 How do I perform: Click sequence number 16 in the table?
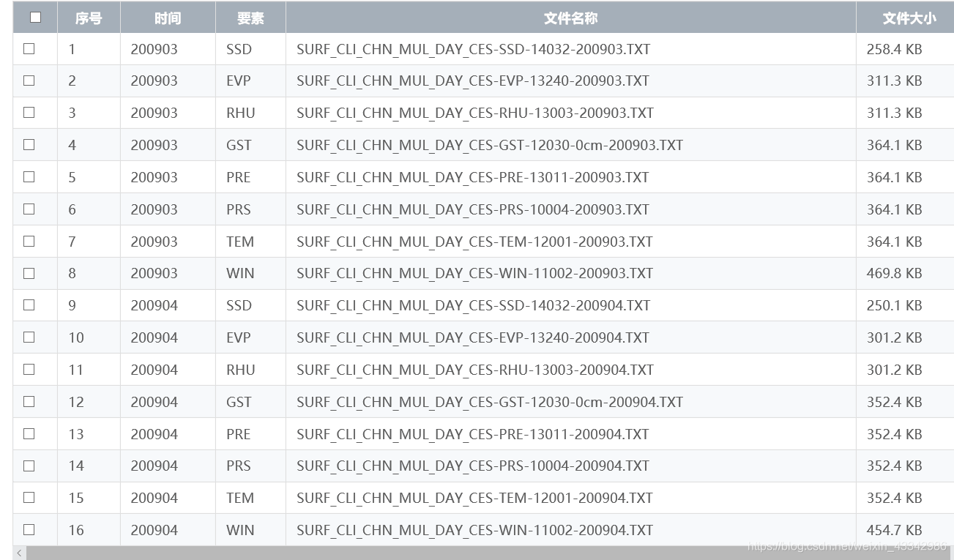coord(76,530)
